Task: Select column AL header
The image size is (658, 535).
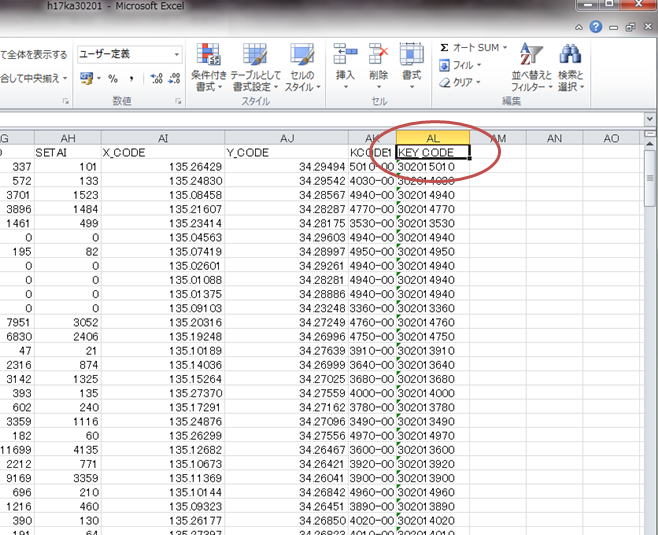Action: tap(432, 138)
